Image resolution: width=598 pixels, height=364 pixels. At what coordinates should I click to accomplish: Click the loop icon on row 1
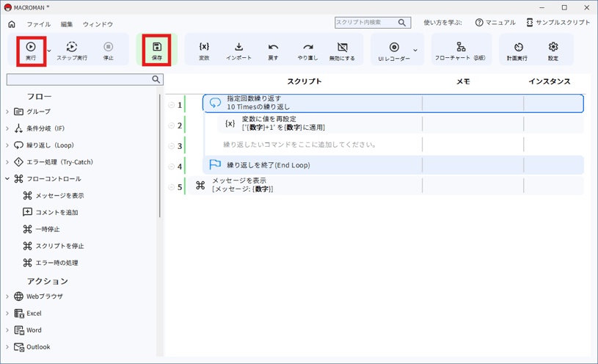[x=215, y=103]
